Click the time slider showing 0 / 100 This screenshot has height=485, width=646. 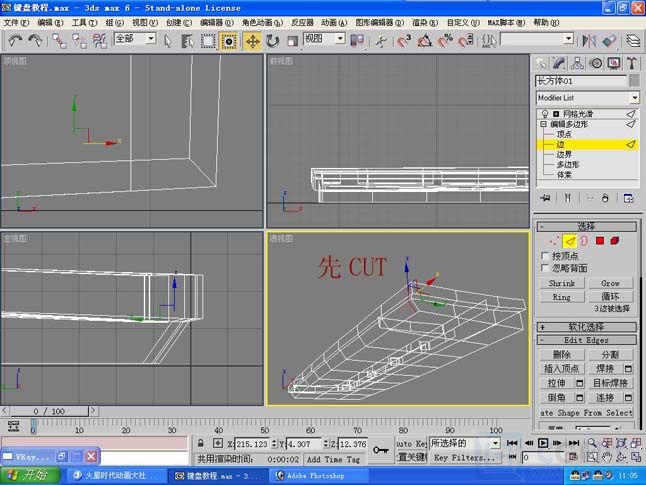pos(49,411)
